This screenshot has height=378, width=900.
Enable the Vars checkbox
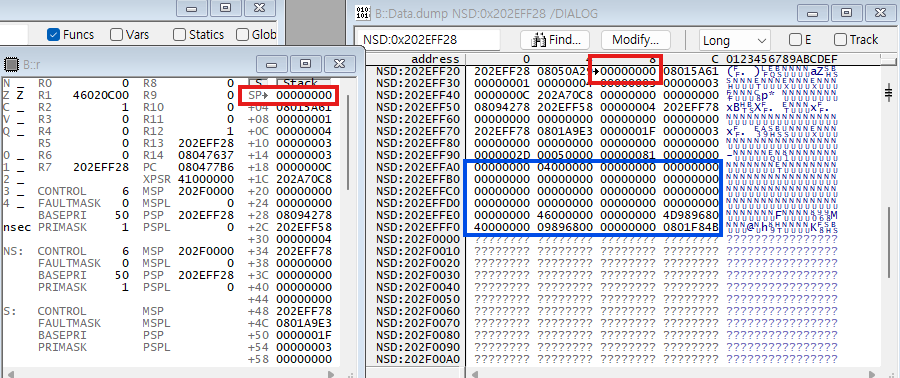click(117, 34)
